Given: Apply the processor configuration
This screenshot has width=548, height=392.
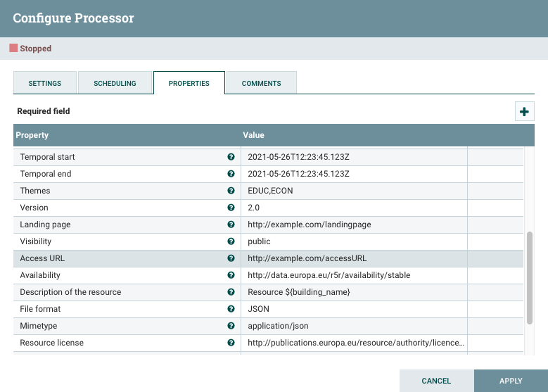Looking at the screenshot, I should (511, 381).
